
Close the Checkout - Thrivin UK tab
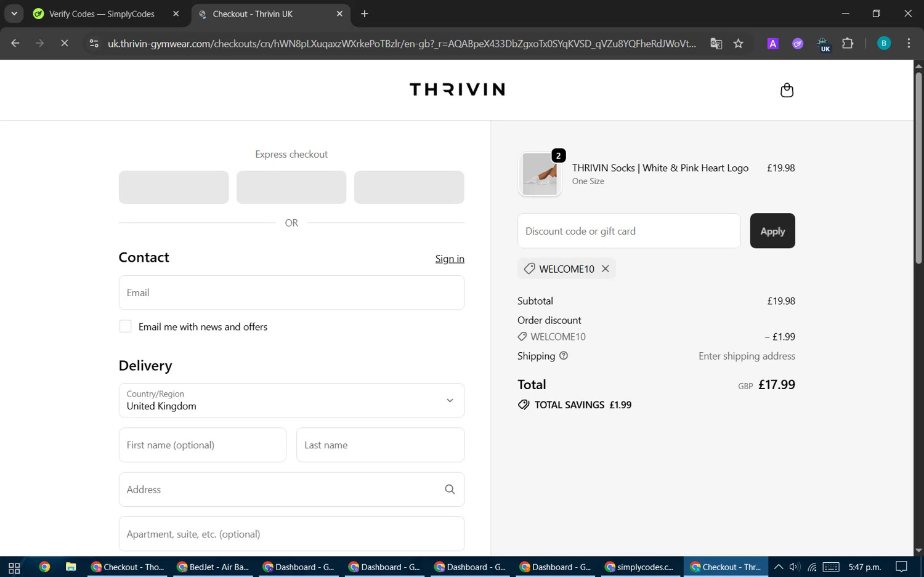click(339, 14)
